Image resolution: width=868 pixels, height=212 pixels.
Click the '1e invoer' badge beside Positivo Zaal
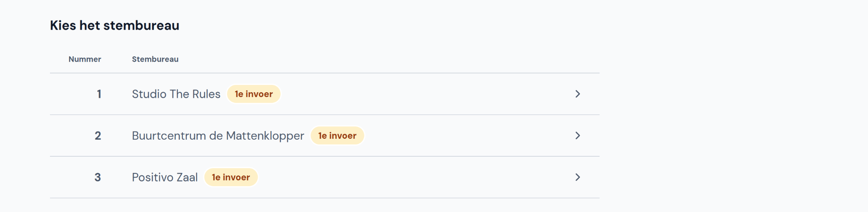click(231, 177)
